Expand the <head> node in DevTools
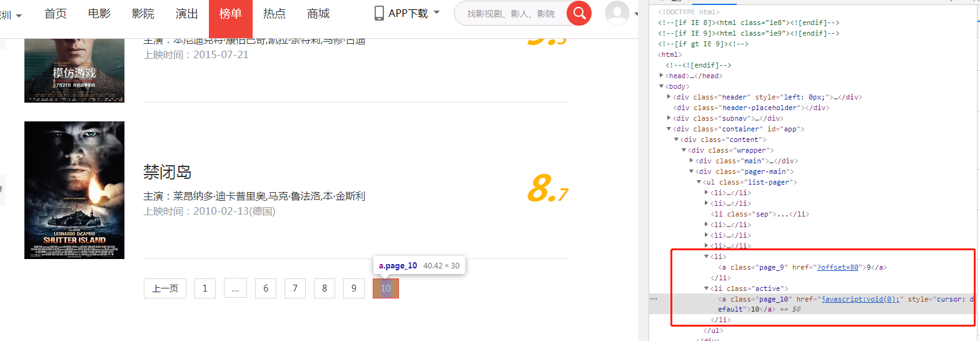The width and height of the screenshot is (980, 341). pyautogui.click(x=662, y=76)
